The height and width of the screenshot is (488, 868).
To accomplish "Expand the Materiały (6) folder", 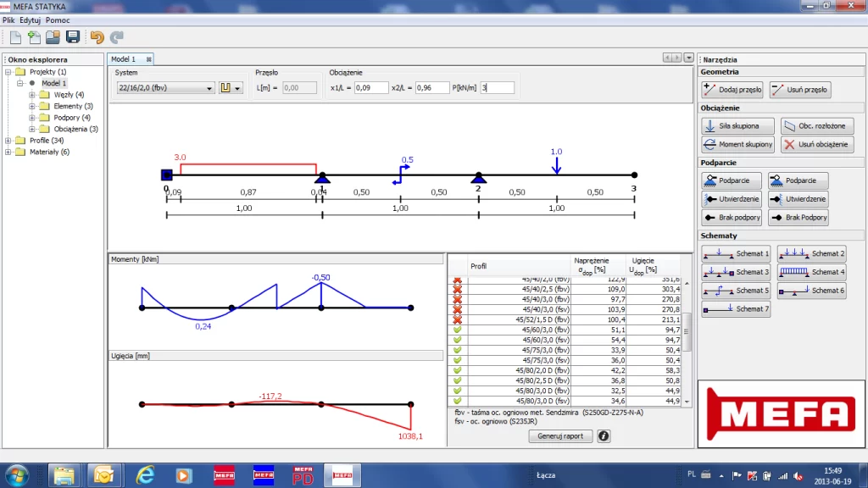I will tap(8, 152).
